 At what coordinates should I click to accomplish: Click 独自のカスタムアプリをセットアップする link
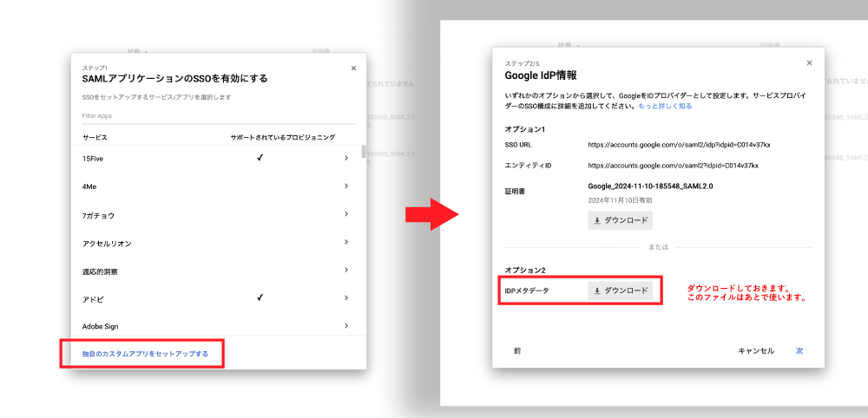tap(145, 354)
